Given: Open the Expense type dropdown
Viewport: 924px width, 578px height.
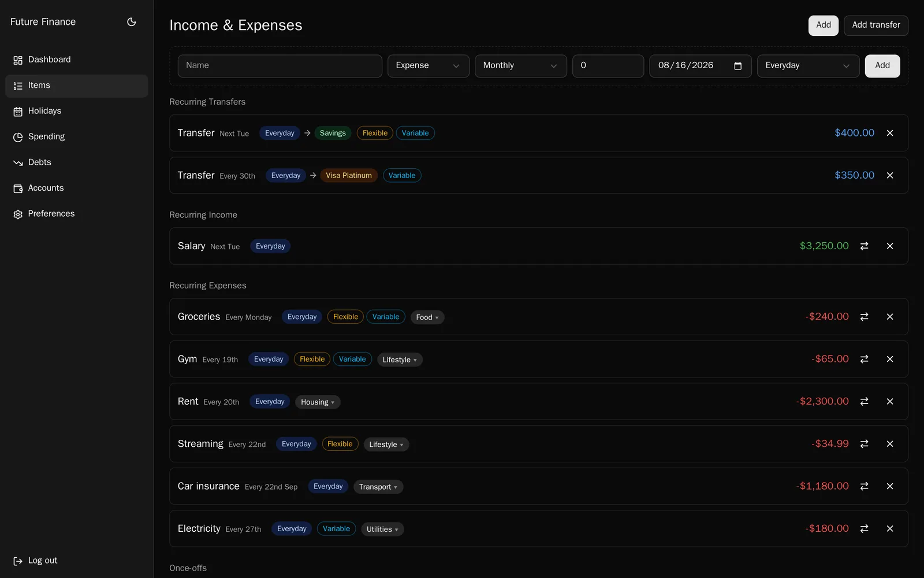Looking at the screenshot, I should [x=428, y=66].
